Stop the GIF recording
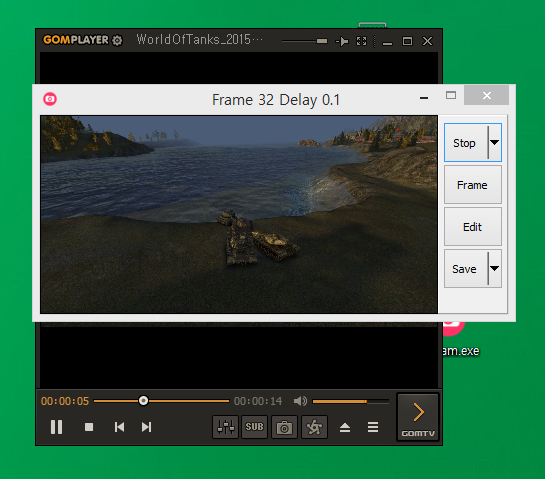545x479 pixels. click(x=465, y=143)
